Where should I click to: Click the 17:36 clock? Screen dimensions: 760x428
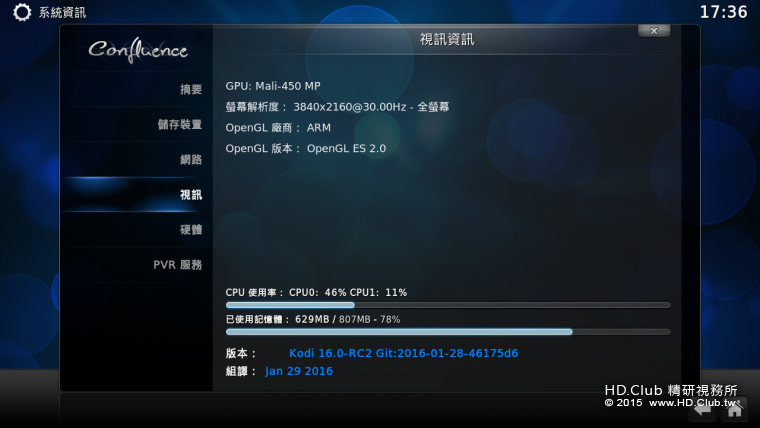724,12
